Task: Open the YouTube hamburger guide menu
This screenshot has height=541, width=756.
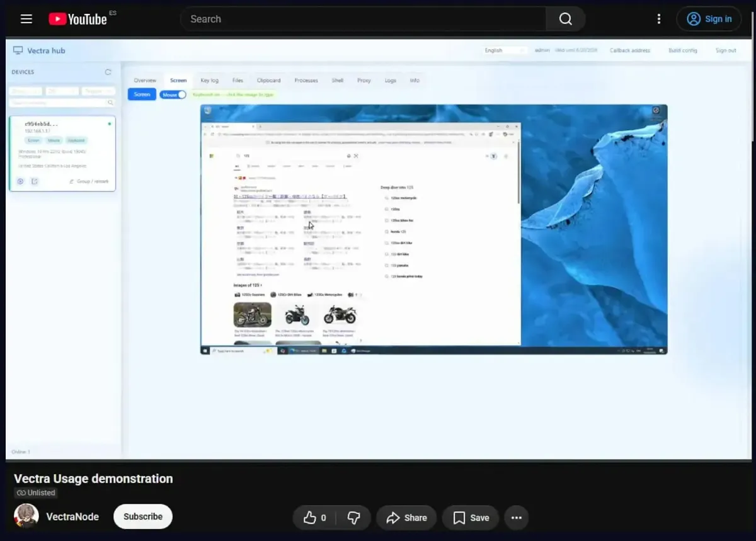Action: tap(26, 19)
